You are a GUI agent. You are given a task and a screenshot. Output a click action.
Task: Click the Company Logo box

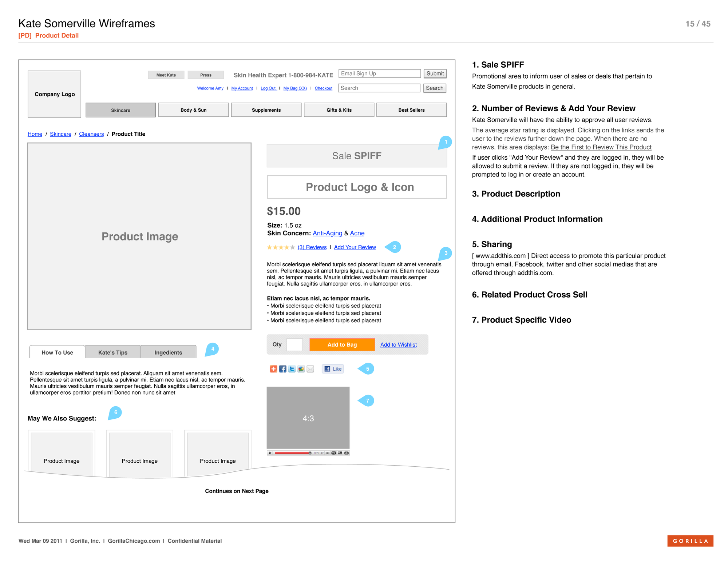(55, 94)
